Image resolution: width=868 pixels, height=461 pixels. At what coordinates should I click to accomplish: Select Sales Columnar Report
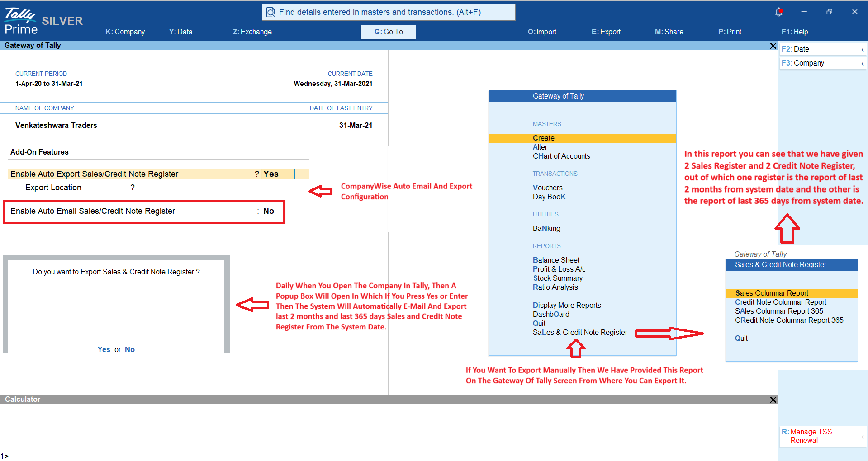coord(792,293)
